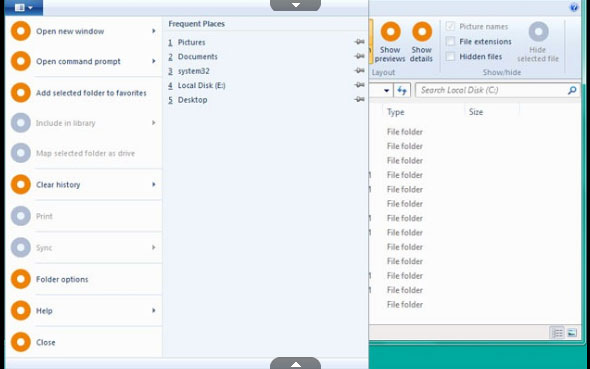Viewport: 590px width, 369px height.
Task: Enable the Hidden files checkbox
Action: (450, 57)
